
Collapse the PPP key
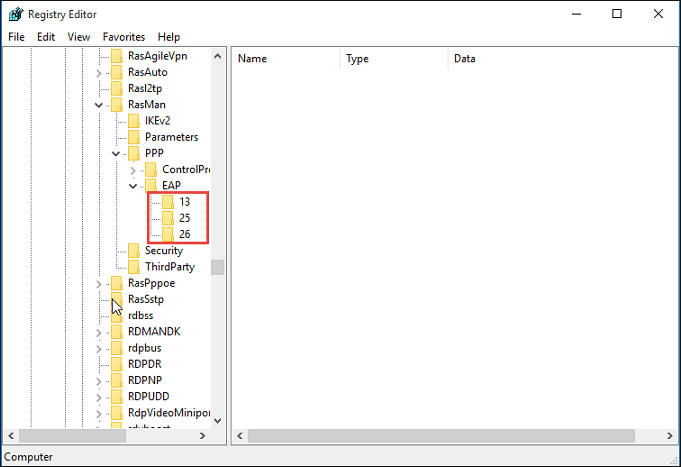pyautogui.click(x=116, y=154)
